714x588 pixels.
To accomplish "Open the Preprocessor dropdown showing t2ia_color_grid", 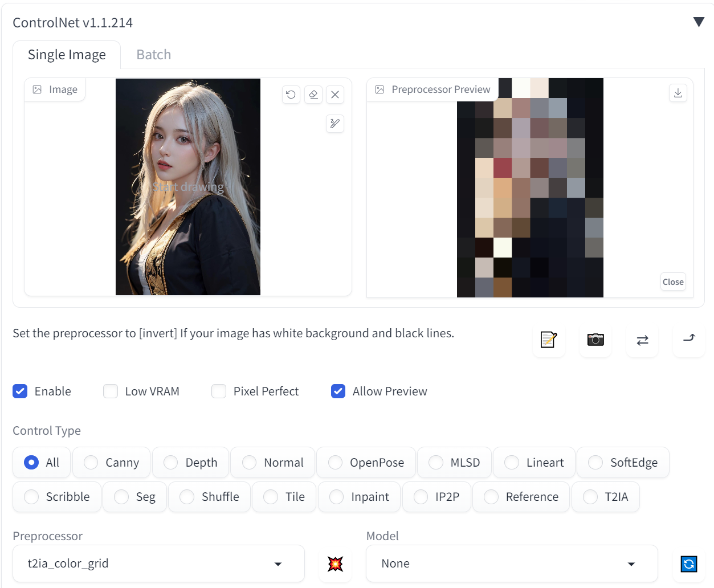I will (x=158, y=563).
